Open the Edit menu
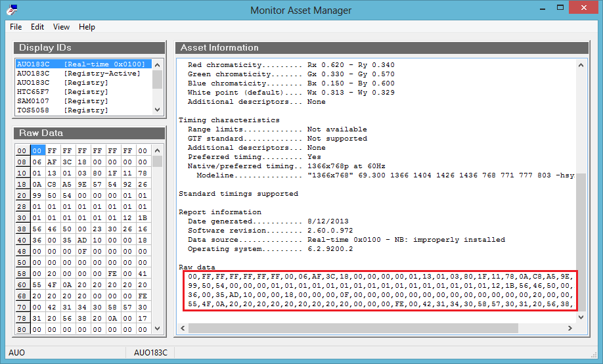The height and width of the screenshot is (364, 603). (37, 27)
